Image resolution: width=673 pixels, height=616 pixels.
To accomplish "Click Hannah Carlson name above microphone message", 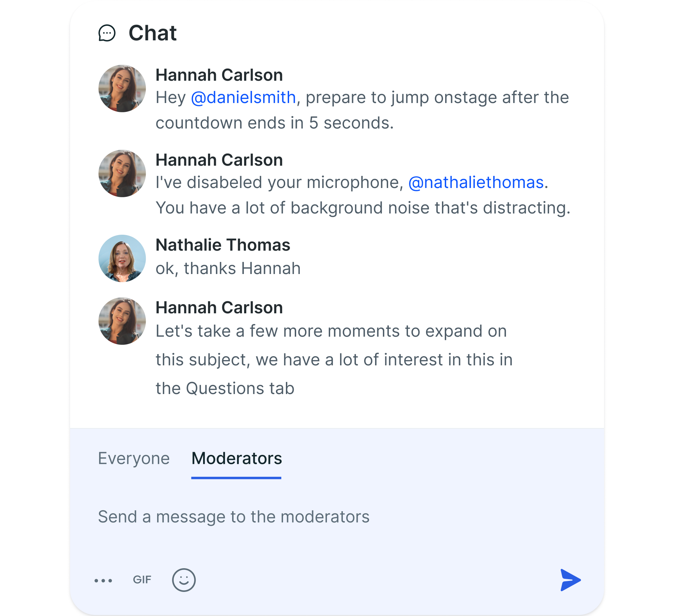I will pyautogui.click(x=219, y=160).
